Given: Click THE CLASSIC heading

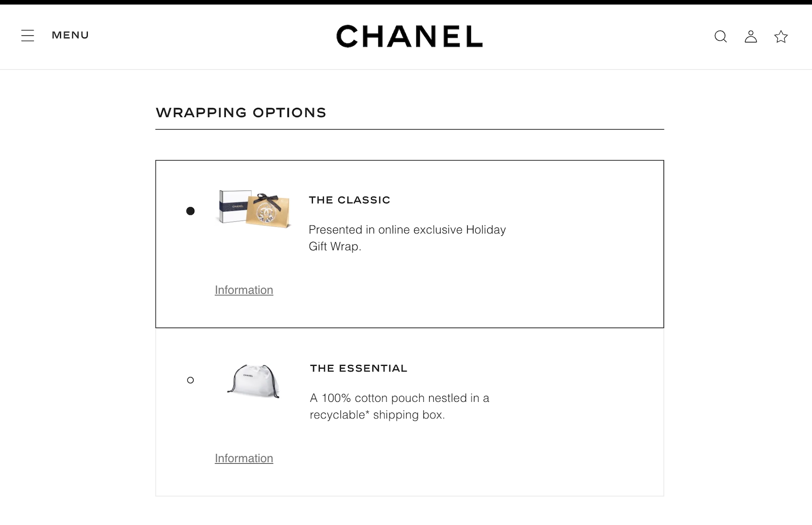Looking at the screenshot, I should (349, 200).
